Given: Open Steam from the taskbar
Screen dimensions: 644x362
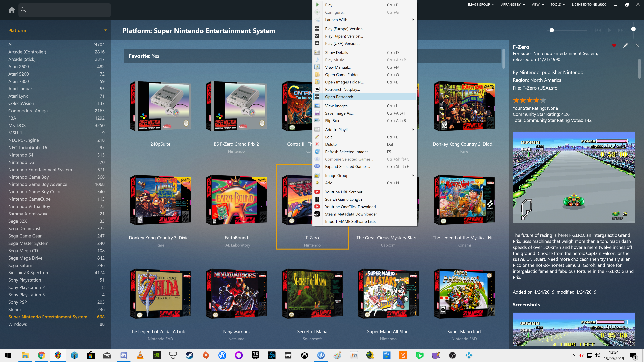Looking at the screenshot, I should click(189, 355).
